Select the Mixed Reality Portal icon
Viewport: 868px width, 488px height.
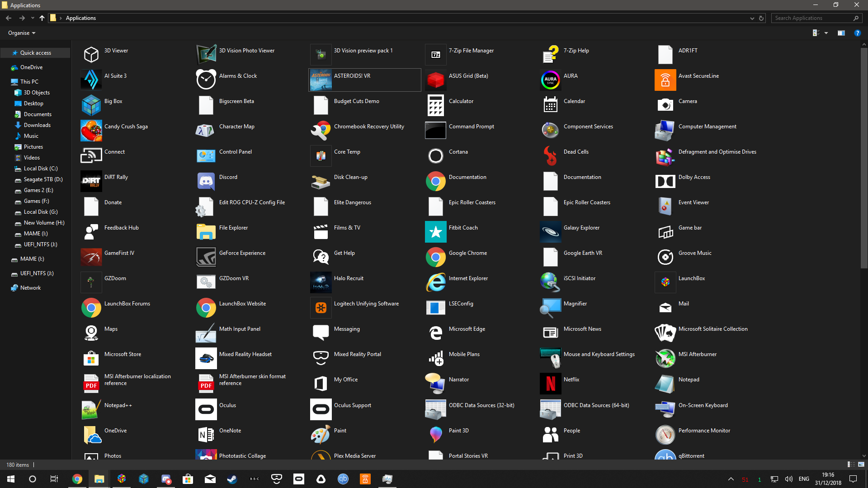(x=321, y=358)
